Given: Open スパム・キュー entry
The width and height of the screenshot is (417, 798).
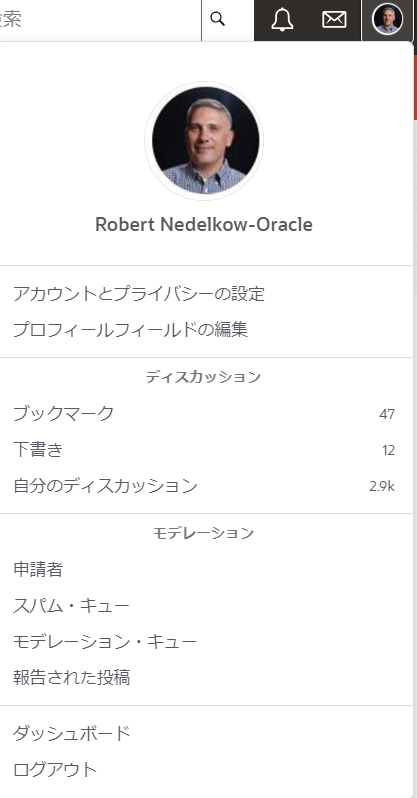Looking at the screenshot, I should (x=204, y=606).
